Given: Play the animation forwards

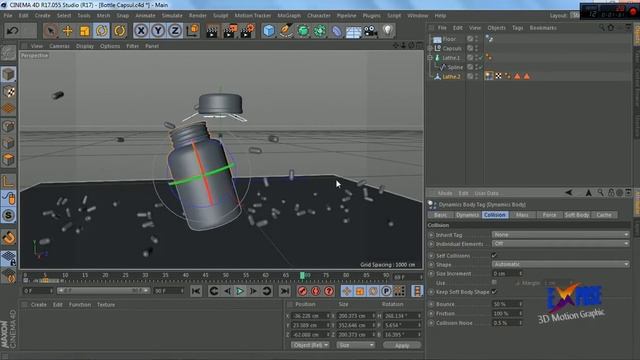Looking at the screenshot, I should (x=240, y=291).
